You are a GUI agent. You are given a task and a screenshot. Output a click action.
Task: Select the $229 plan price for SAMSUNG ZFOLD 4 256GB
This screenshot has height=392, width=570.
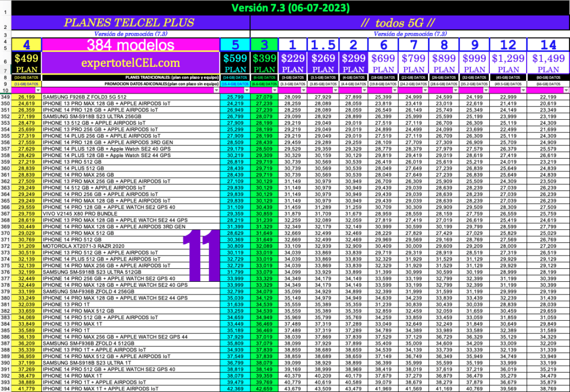293,292
